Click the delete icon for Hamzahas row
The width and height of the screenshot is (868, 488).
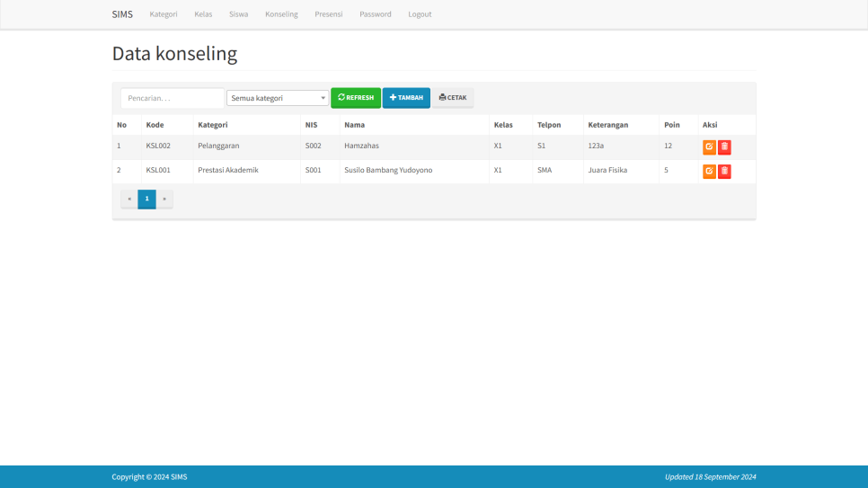tap(724, 146)
